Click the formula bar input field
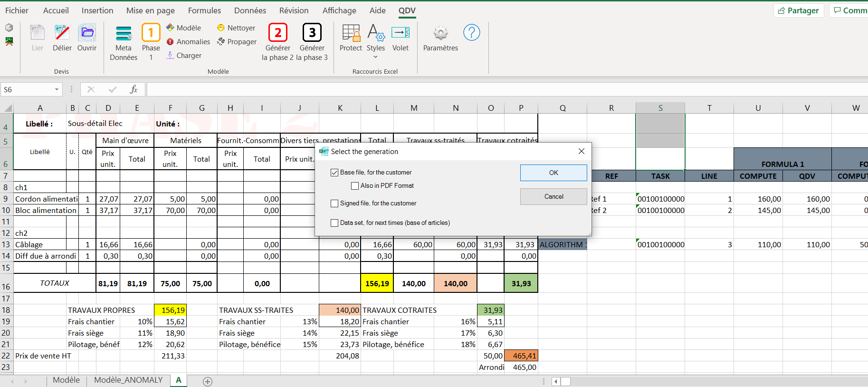Image resolution: width=868 pixels, height=387 pixels. (507, 89)
